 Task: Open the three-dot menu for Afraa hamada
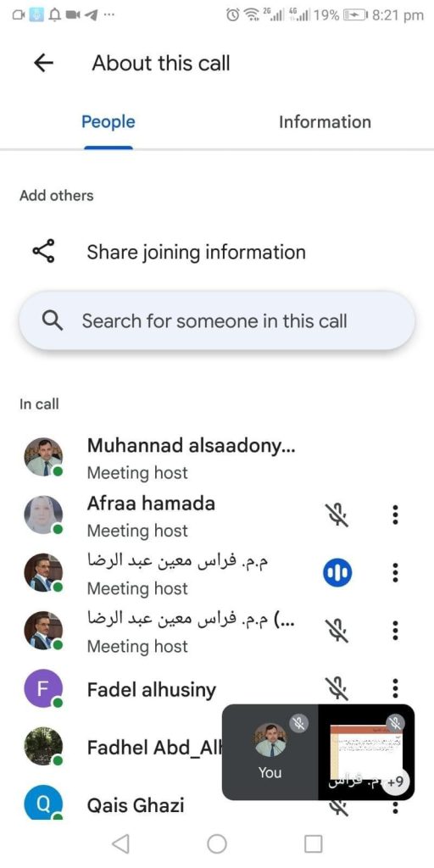click(x=395, y=515)
